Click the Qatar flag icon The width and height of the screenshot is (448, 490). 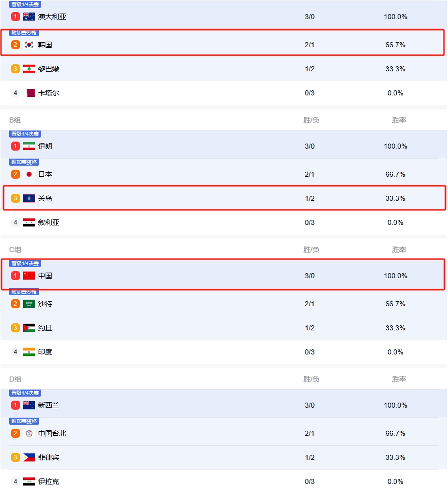point(29,93)
